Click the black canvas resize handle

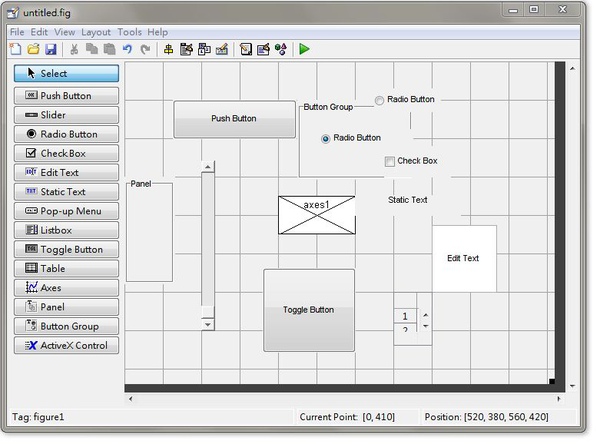click(x=552, y=381)
